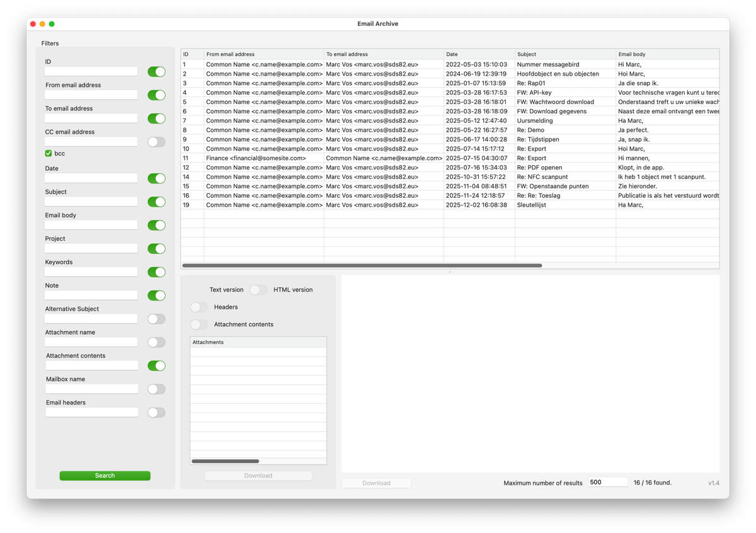Toggle the Subject filter switch

pos(156,202)
